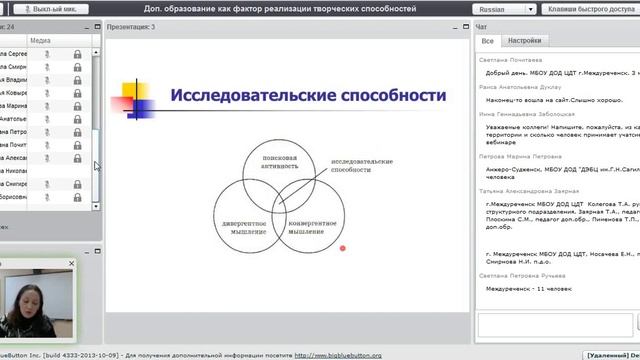The height and width of the screenshot is (360, 640).
Task: Click the 'дивергентное мышление' circle label
Action: click(x=244, y=227)
